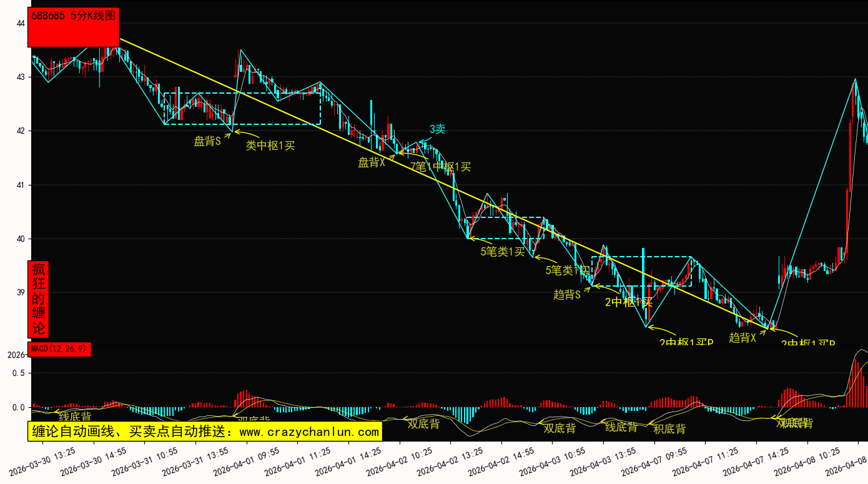Click the 40 price level axis label
868x484 pixels.
click(21, 239)
